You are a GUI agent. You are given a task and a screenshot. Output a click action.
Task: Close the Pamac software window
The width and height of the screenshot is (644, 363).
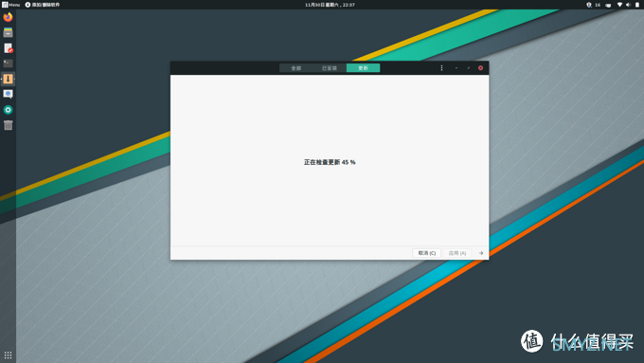coord(480,68)
